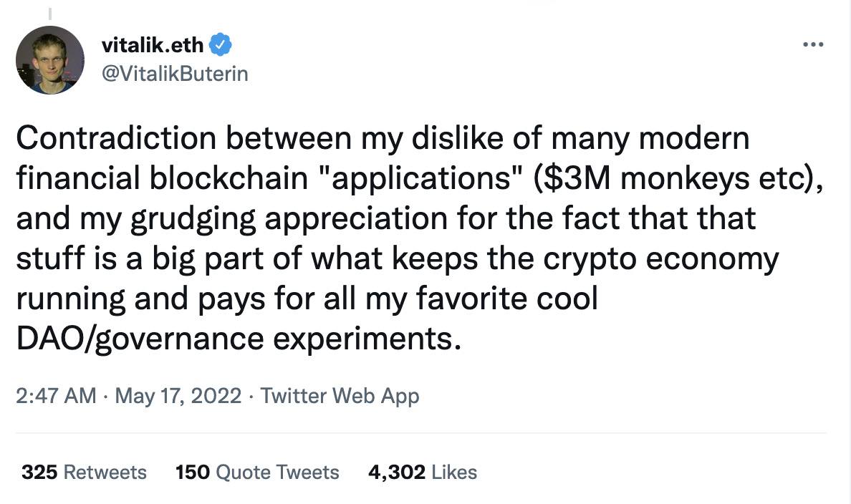Open the @VitalikButerin handle link
Screen dimensions: 851x504
click(x=176, y=72)
